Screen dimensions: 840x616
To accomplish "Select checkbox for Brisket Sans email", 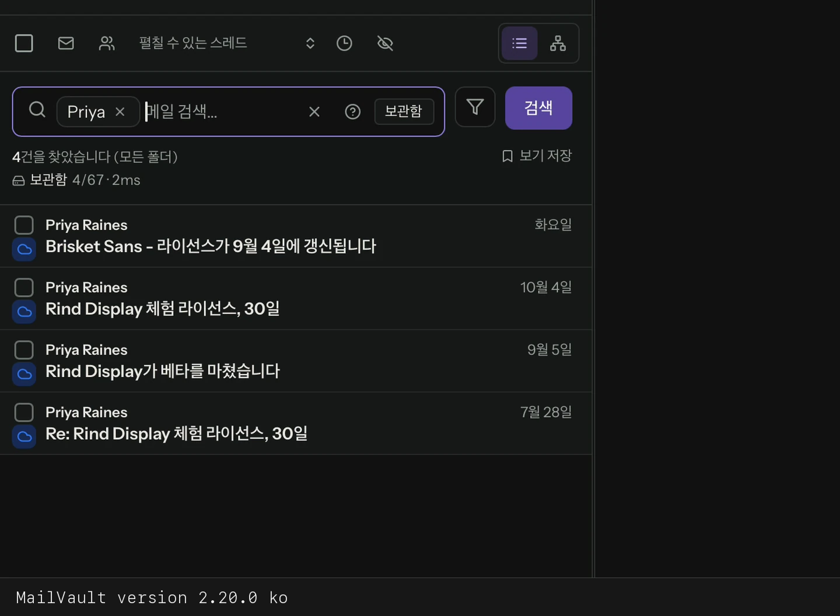I will [24, 225].
